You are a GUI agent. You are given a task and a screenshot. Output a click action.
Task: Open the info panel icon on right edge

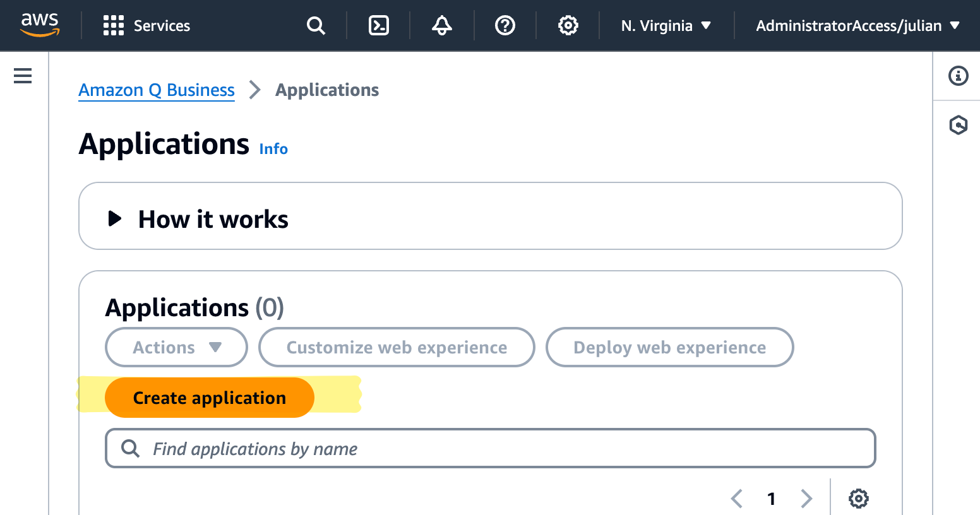pyautogui.click(x=958, y=76)
